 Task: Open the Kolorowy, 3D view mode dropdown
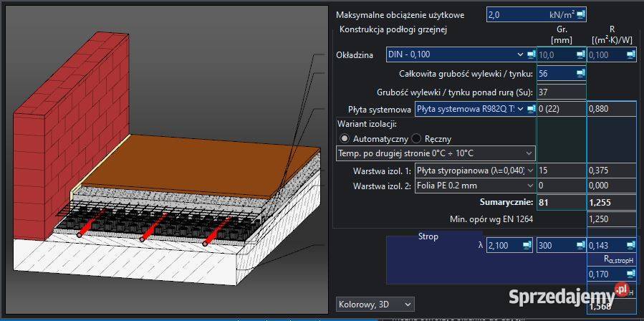[x=375, y=305]
